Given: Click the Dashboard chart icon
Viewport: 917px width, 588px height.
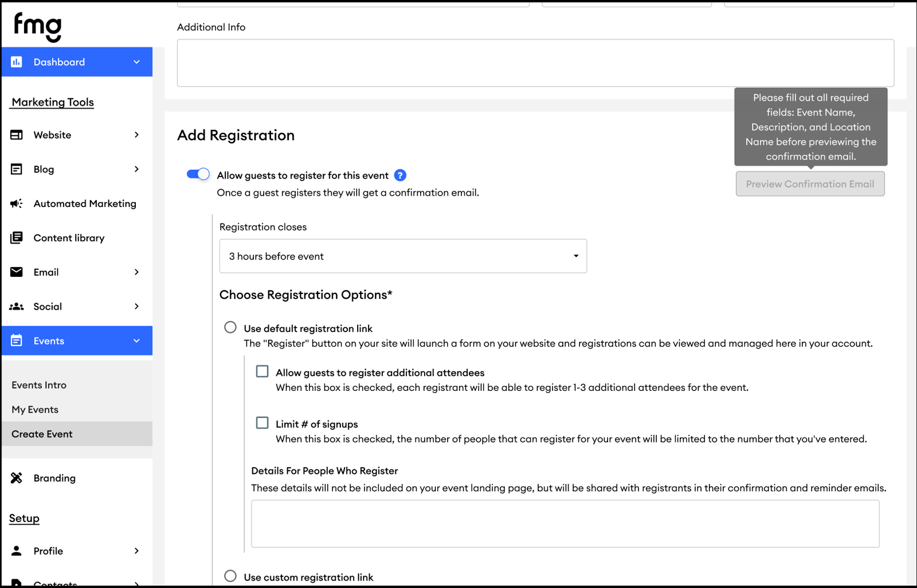Looking at the screenshot, I should pos(17,62).
